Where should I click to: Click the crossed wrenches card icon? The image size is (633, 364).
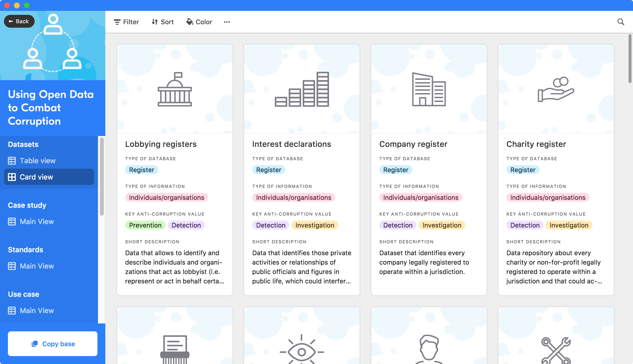556,350
